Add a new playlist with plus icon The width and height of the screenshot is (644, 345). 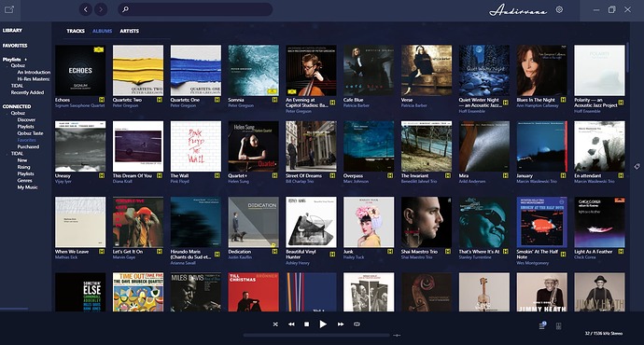pos(25,60)
